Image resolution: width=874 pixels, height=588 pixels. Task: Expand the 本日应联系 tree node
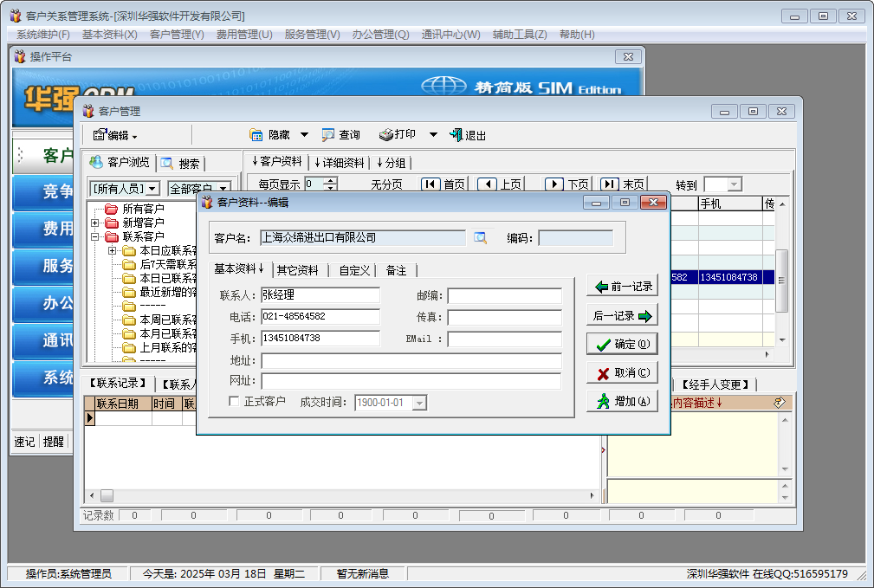(112, 250)
